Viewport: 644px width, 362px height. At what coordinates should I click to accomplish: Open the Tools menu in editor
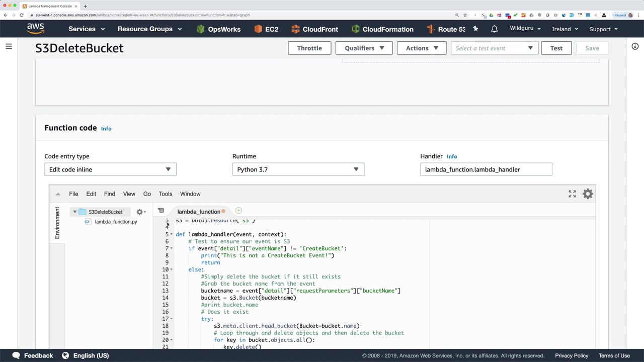(x=165, y=194)
